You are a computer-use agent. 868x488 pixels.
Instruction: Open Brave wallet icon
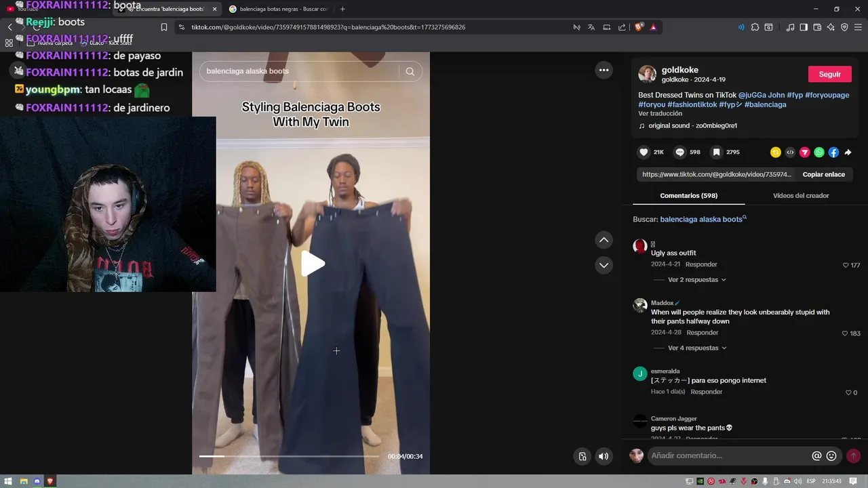(x=817, y=27)
